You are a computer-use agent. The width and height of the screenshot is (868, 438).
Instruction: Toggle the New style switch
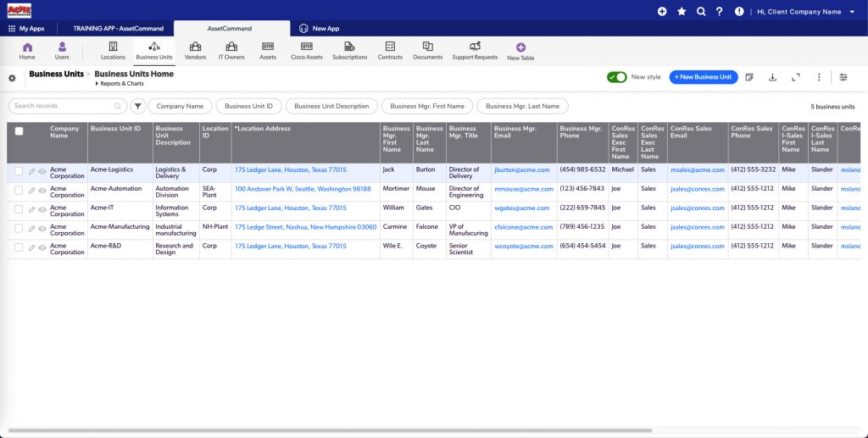617,77
